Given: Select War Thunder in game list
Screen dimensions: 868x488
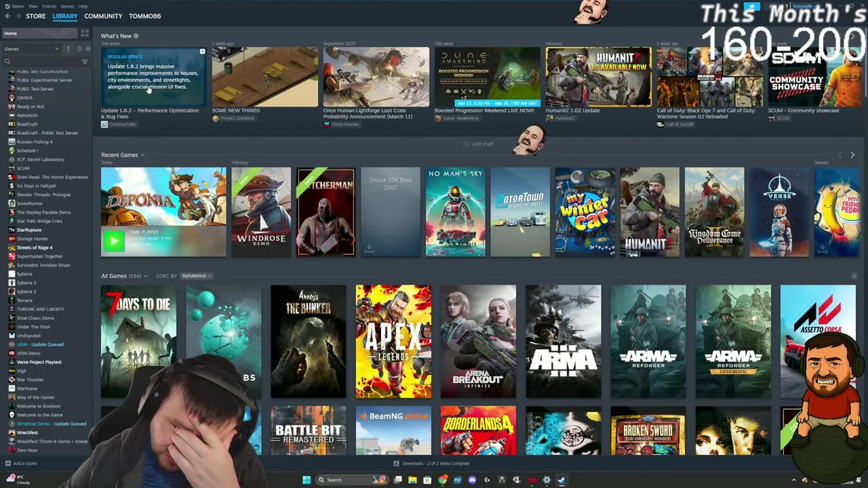Looking at the screenshot, I should pos(30,380).
